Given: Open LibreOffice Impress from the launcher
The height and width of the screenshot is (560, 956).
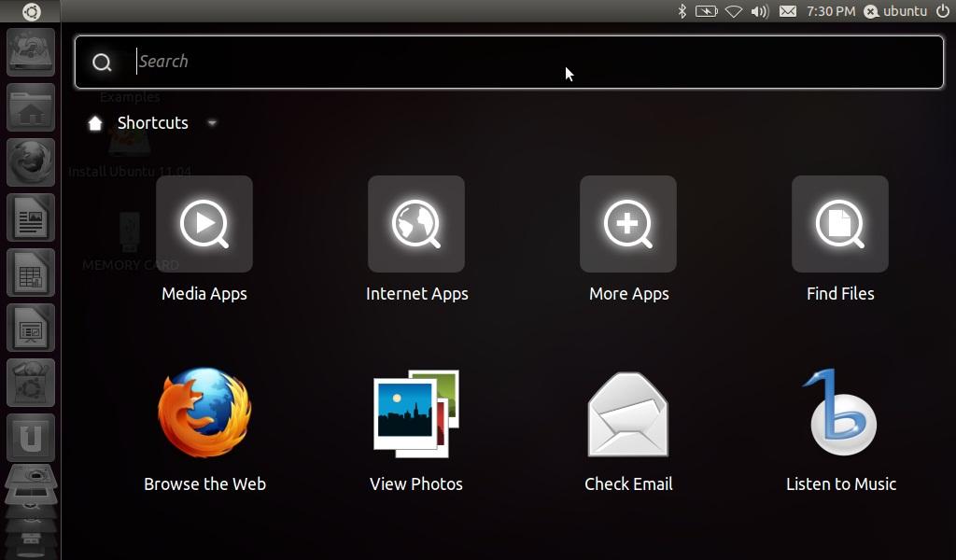Looking at the screenshot, I should 31,328.
